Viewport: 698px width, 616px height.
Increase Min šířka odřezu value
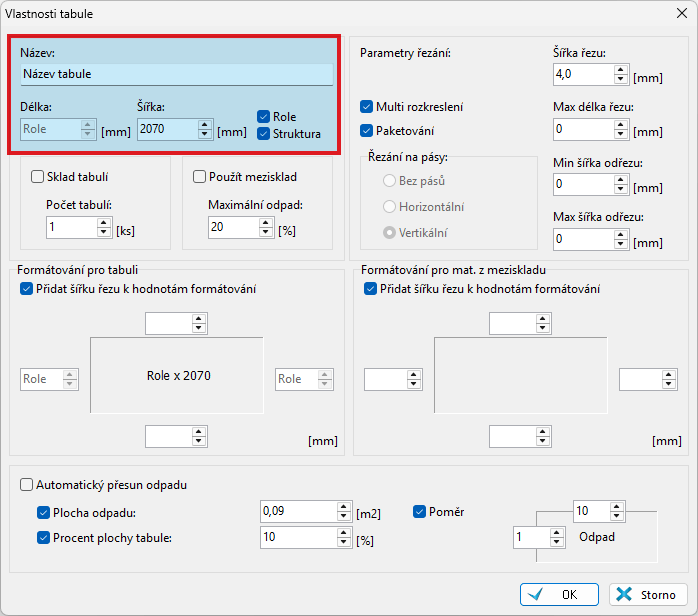point(622,180)
